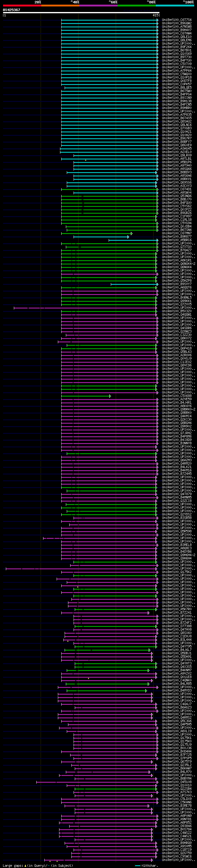This screenshot has height=868, width=197.
Task: Open hit UniRef100_B9GQW2
Action: point(177,23)
